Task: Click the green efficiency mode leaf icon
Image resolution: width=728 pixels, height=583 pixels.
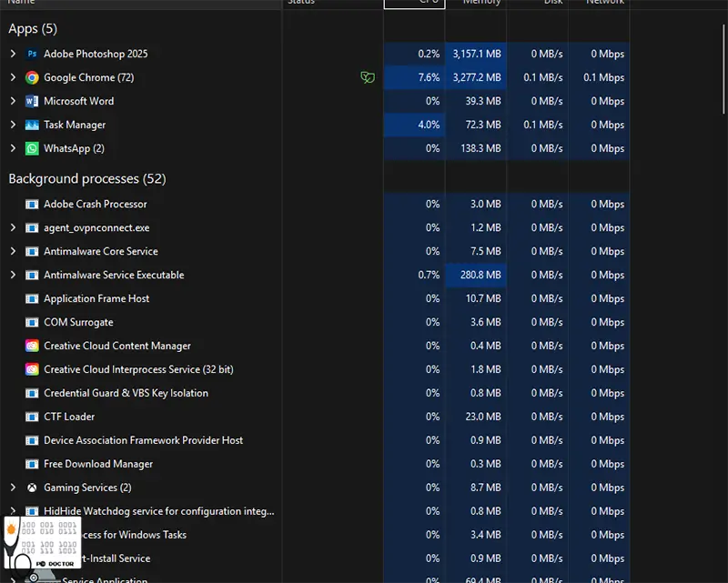Action: click(x=368, y=77)
